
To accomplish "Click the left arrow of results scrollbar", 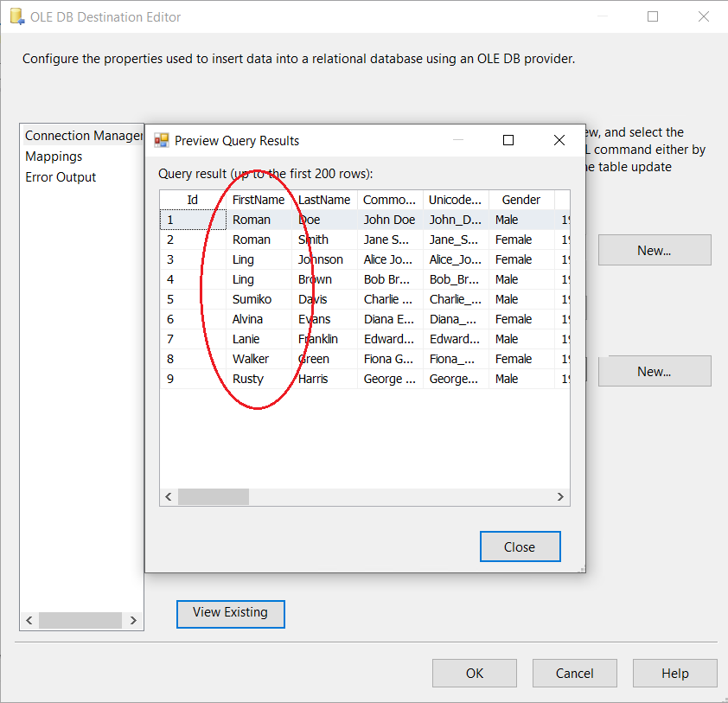I will point(169,497).
